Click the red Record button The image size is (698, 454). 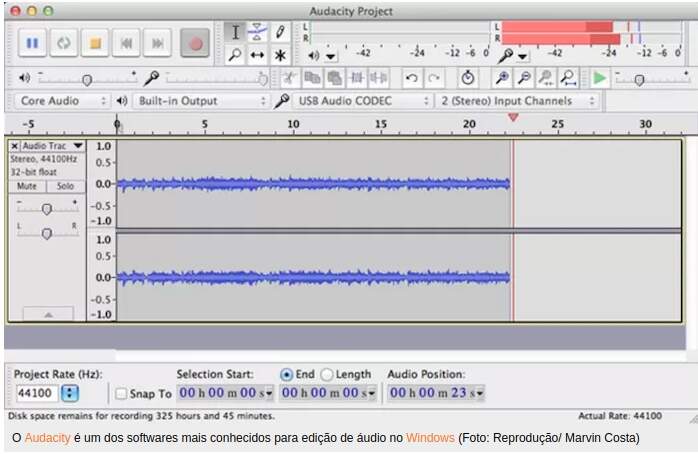196,43
